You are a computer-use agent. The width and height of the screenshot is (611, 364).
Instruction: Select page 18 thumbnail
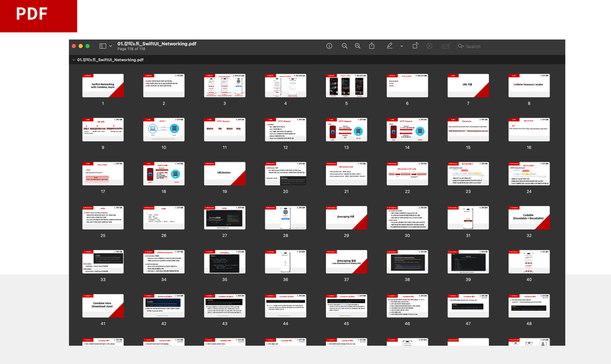coord(164,174)
